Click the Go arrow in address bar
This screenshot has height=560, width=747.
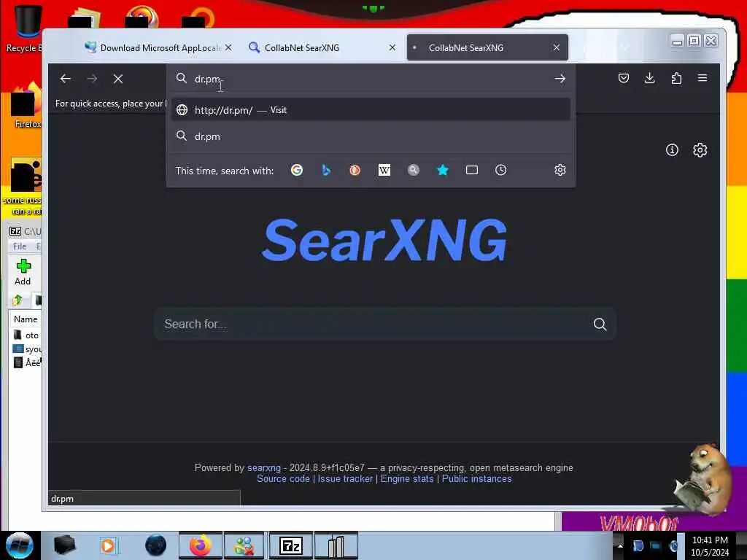pyautogui.click(x=560, y=79)
